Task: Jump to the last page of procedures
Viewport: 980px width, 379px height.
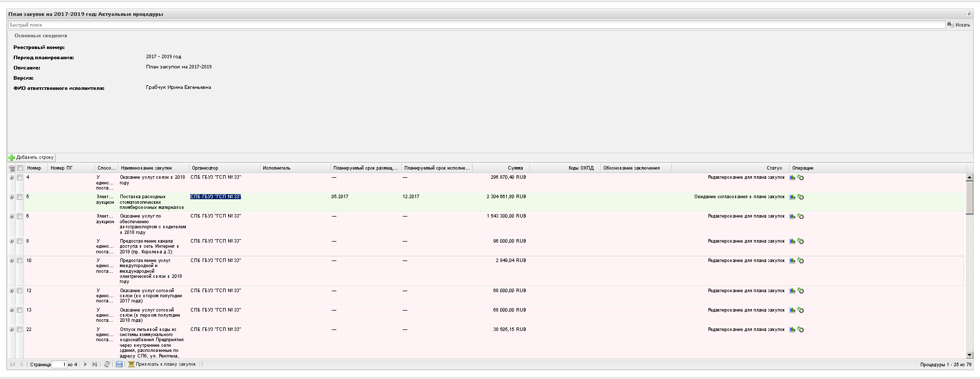Action: click(94, 365)
